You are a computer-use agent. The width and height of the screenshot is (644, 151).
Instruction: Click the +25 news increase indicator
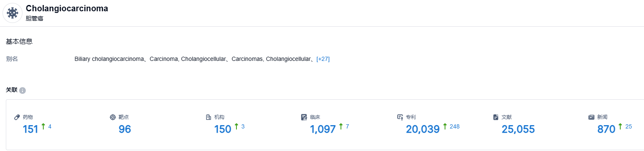click(x=625, y=126)
